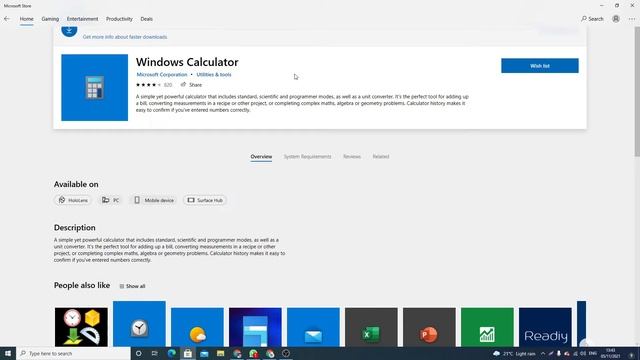Open the weather widget showing Light rain

pyautogui.click(x=514, y=353)
